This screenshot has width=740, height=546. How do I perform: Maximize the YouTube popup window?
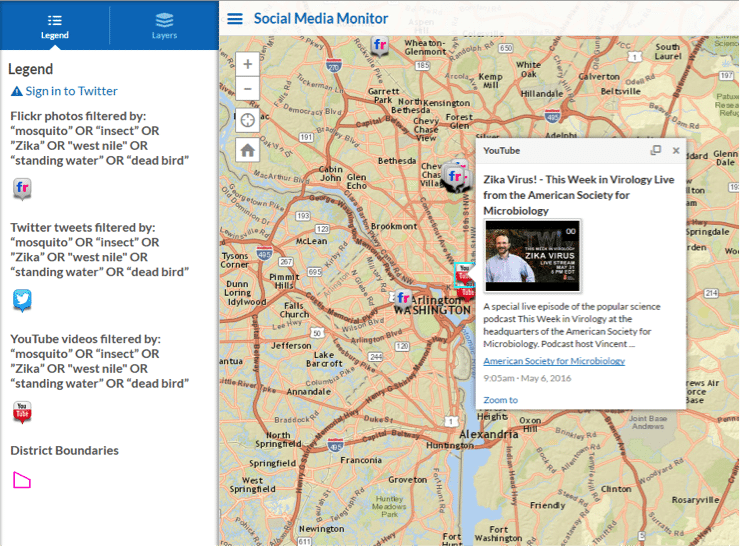pyautogui.click(x=656, y=151)
